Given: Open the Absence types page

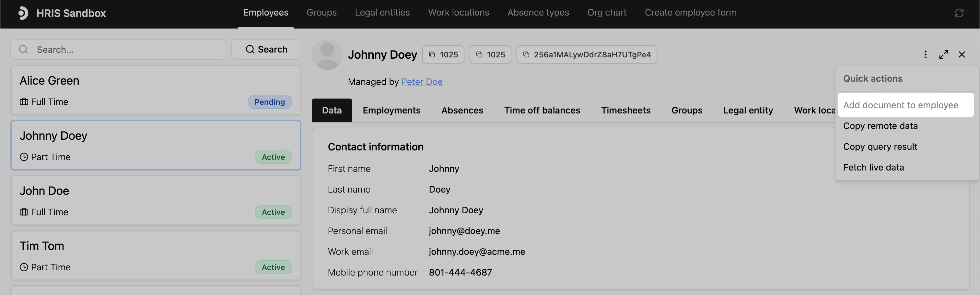Looking at the screenshot, I should pos(538,13).
